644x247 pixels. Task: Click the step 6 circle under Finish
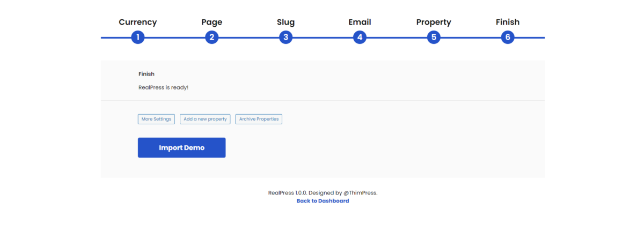coord(508,38)
